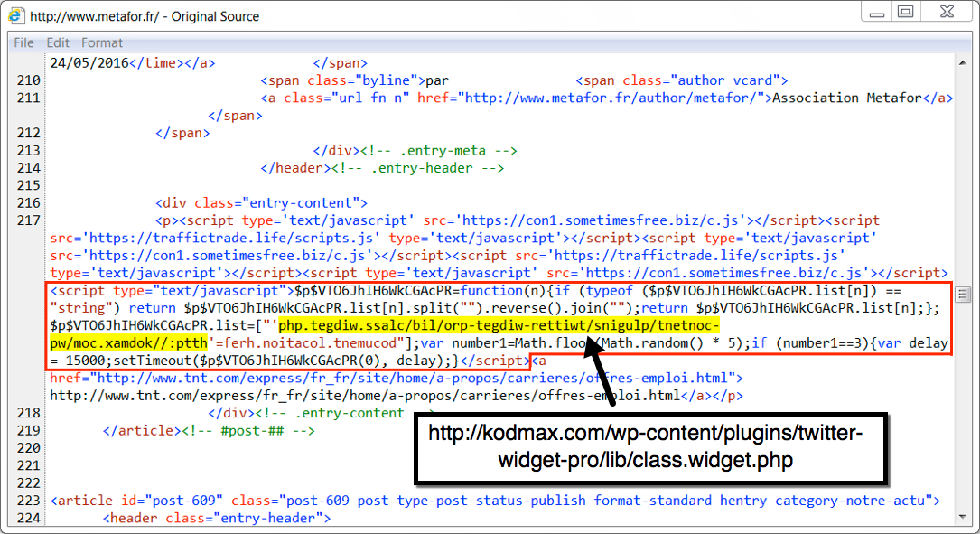Click the '15000' delay value
Viewport: 980px width, 534px height.
[85, 361]
